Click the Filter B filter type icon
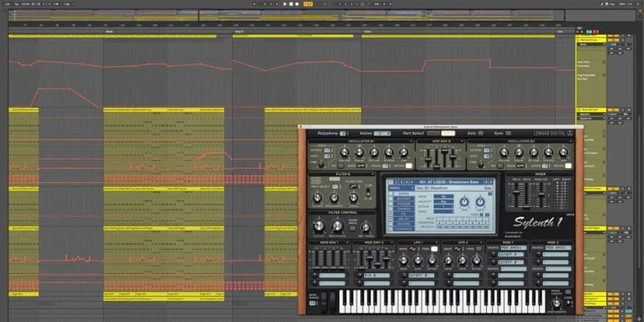The width and height of the screenshot is (644, 322). tap(354, 186)
